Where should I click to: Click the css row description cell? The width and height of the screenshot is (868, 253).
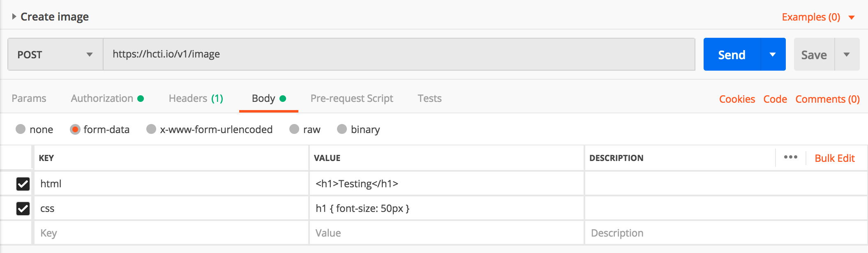tap(726, 208)
